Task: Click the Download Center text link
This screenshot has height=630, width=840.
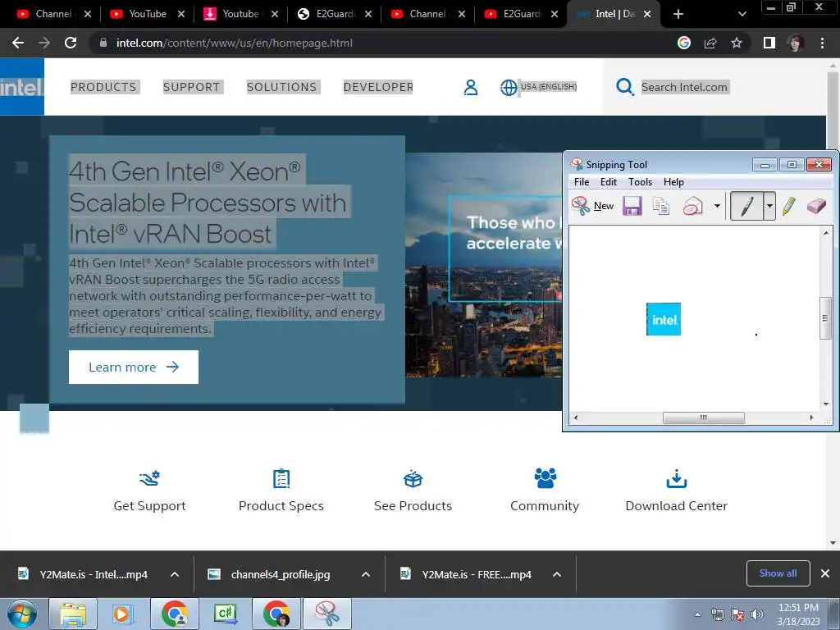Action: point(677,505)
